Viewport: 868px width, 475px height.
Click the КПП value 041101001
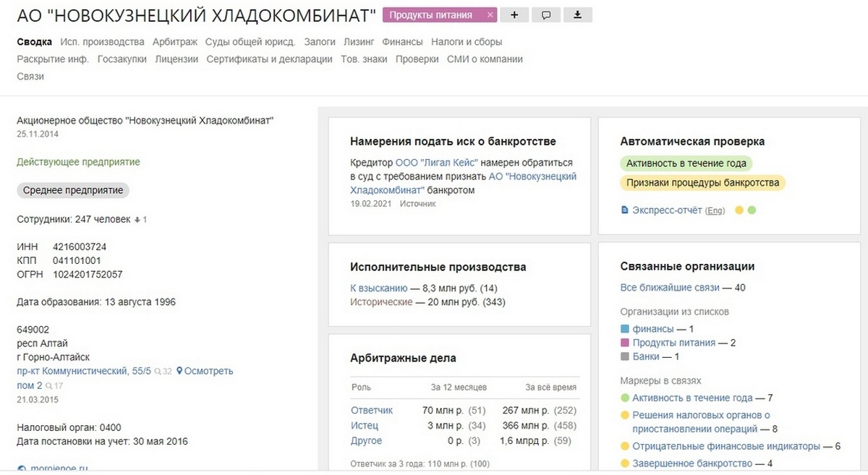[x=77, y=260]
